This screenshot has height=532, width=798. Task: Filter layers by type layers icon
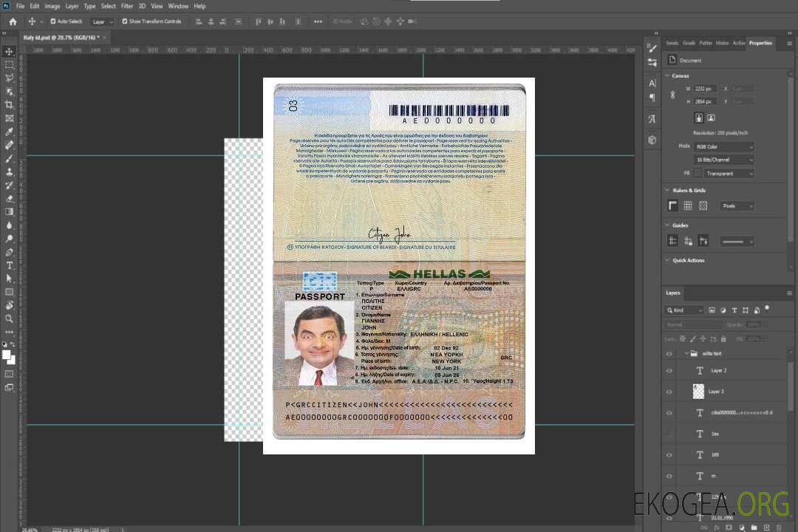click(734, 310)
